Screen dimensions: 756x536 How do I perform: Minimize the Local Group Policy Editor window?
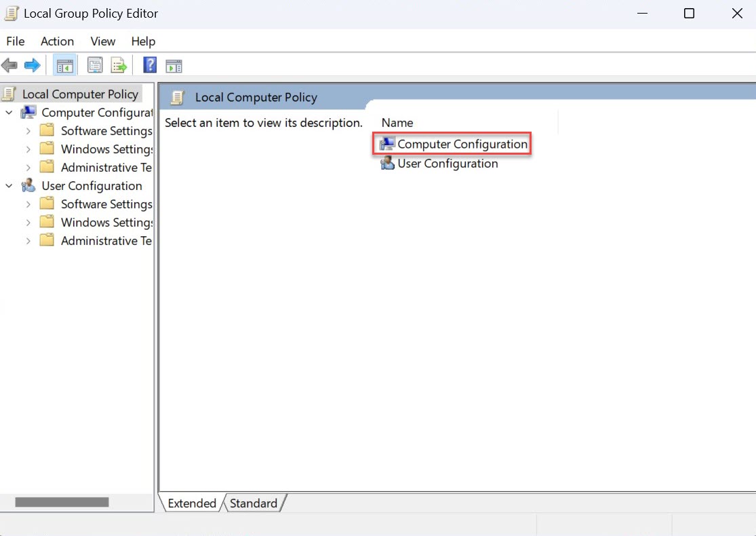point(642,14)
